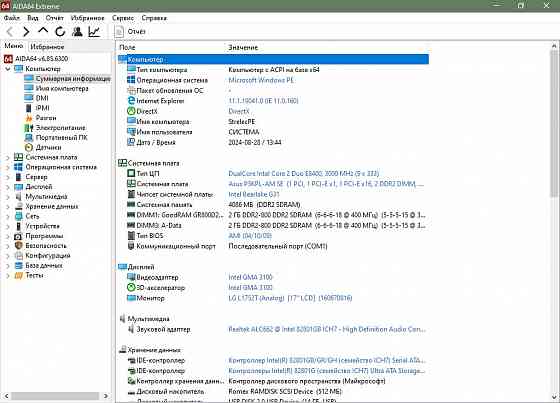Expand the Мультимедиа tree node
This screenshot has height=403, width=560.
click(x=8, y=196)
